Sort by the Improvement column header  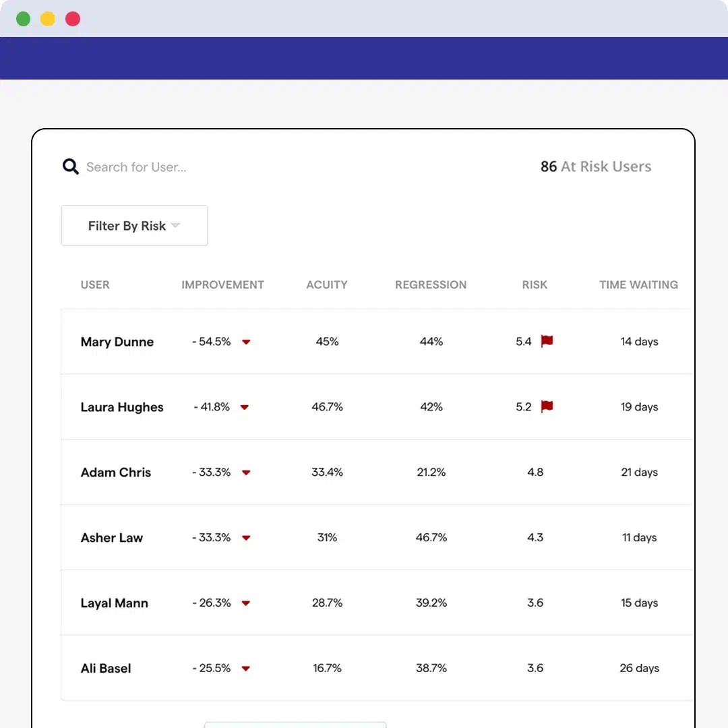(x=222, y=284)
